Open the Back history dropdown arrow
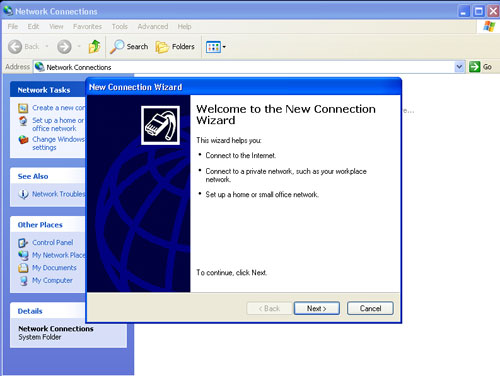This screenshot has height=376, width=500. pos(47,47)
